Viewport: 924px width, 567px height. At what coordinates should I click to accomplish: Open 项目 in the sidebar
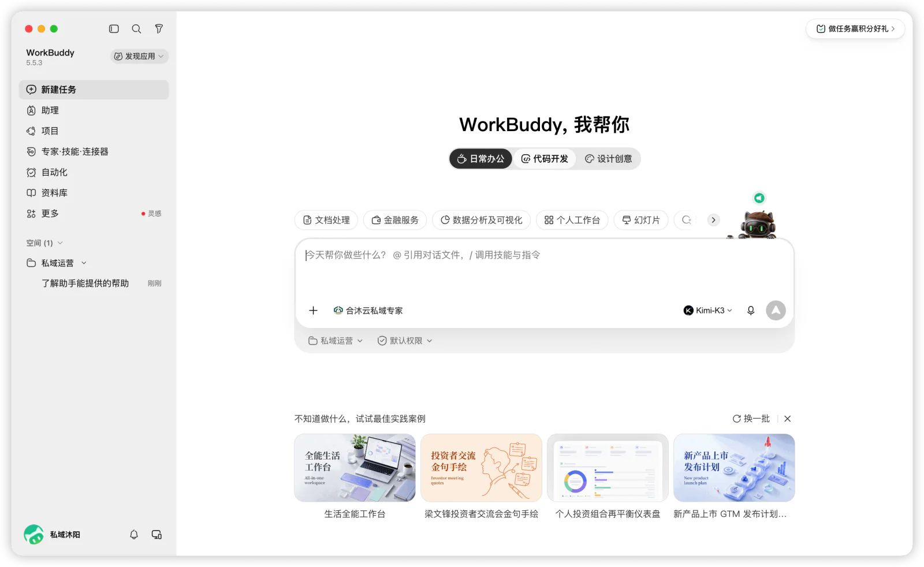94,131
